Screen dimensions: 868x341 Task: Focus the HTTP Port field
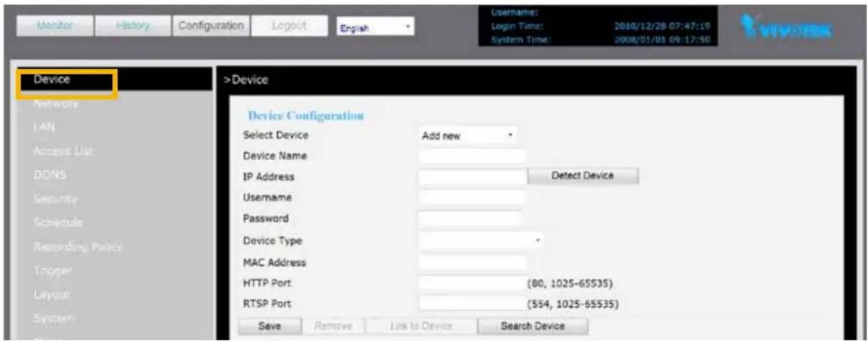coord(472,283)
